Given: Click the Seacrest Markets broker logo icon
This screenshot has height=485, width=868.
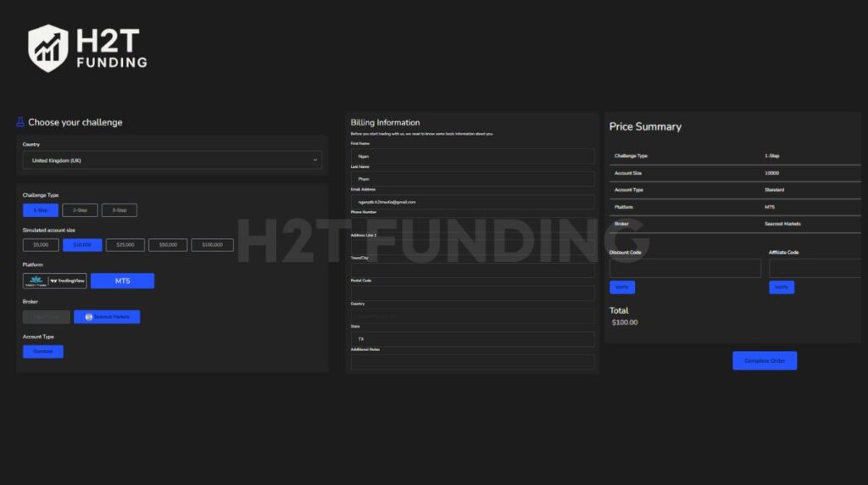Looking at the screenshot, I should [x=88, y=316].
